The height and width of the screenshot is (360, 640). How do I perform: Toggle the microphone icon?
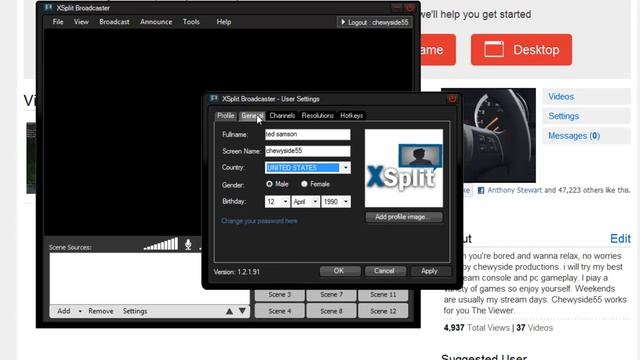click(188, 244)
